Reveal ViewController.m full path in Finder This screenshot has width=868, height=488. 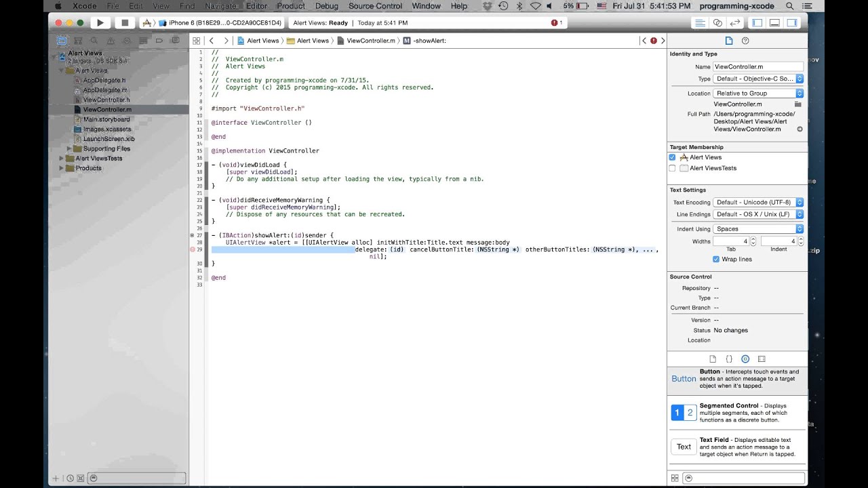[800, 129]
